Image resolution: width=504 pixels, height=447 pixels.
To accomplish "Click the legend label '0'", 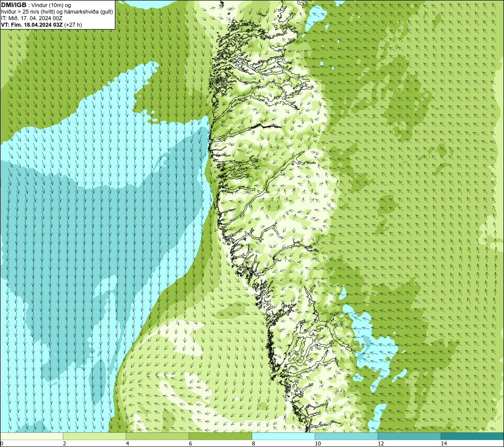I will click(2, 444).
